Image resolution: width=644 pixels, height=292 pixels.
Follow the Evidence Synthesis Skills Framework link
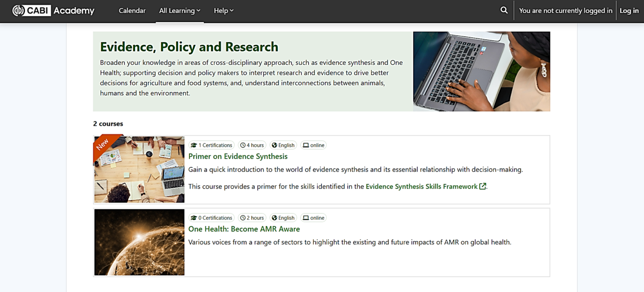pos(421,186)
